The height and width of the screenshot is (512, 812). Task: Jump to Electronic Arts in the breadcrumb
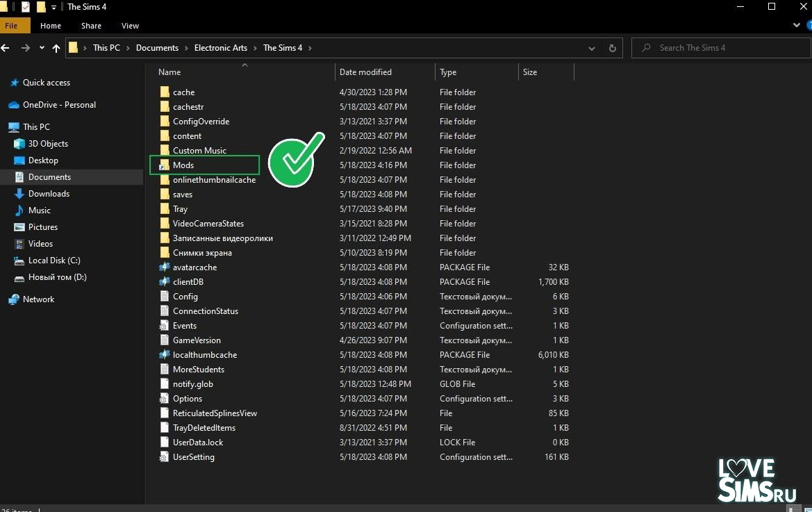point(221,48)
